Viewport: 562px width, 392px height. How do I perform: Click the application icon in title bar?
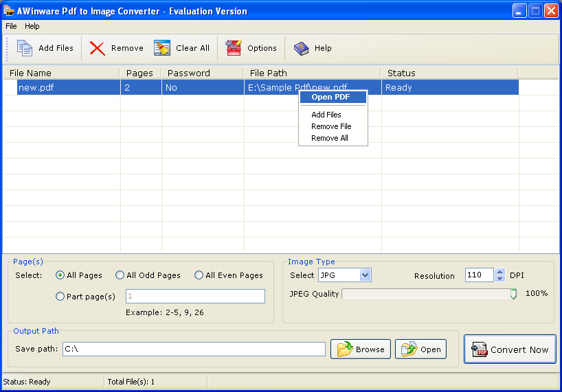point(9,11)
